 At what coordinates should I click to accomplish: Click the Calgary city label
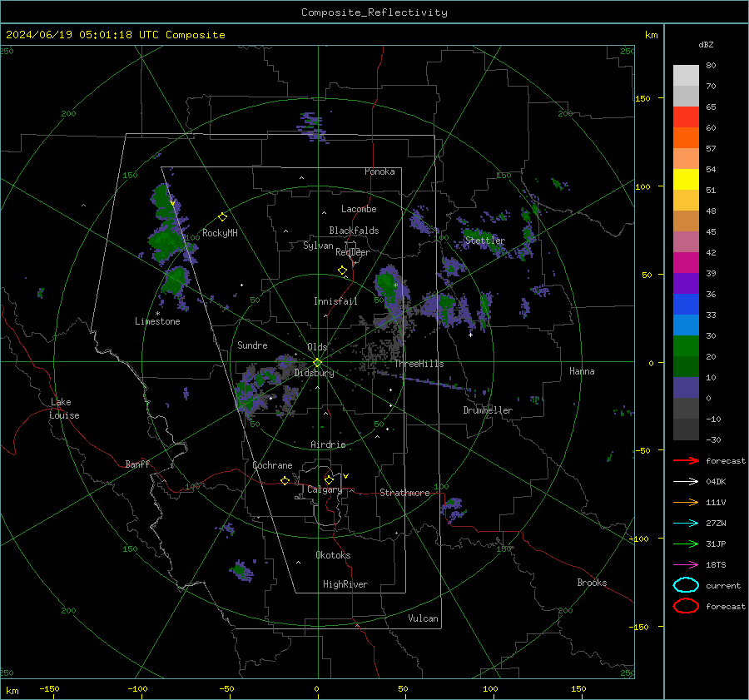pyautogui.click(x=325, y=489)
